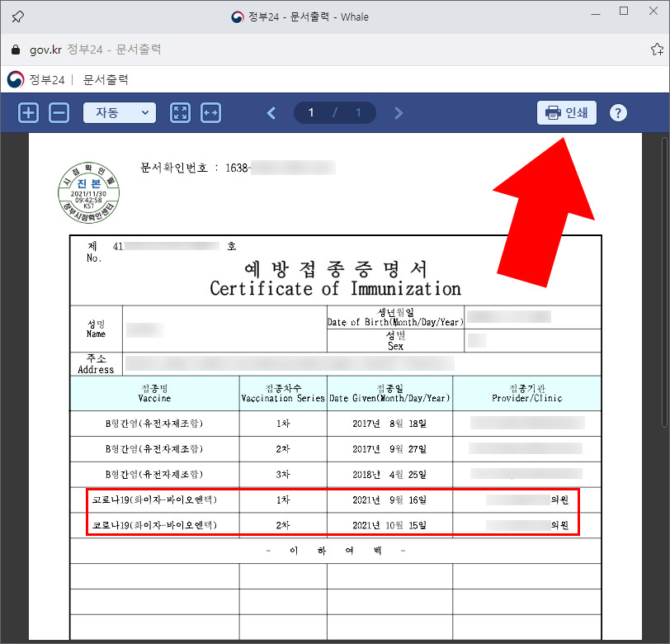
Task: Click the current page number field
Action: pyautogui.click(x=311, y=113)
